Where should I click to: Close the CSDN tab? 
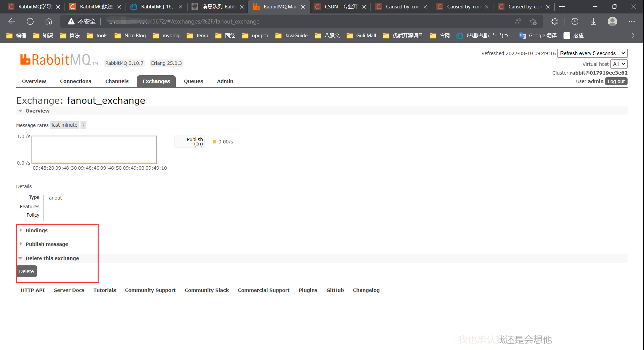[364, 7]
